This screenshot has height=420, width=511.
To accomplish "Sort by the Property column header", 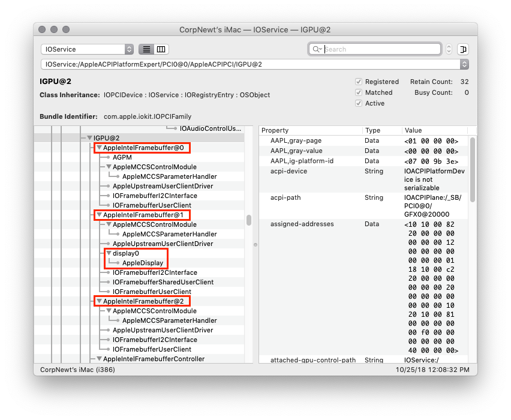I will (311, 130).
